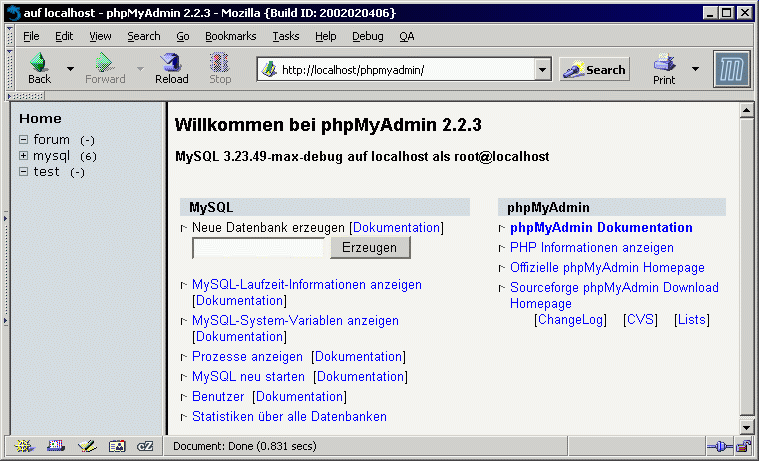Click the scrollbar up arrow

pyautogui.click(x=746, y=110)
